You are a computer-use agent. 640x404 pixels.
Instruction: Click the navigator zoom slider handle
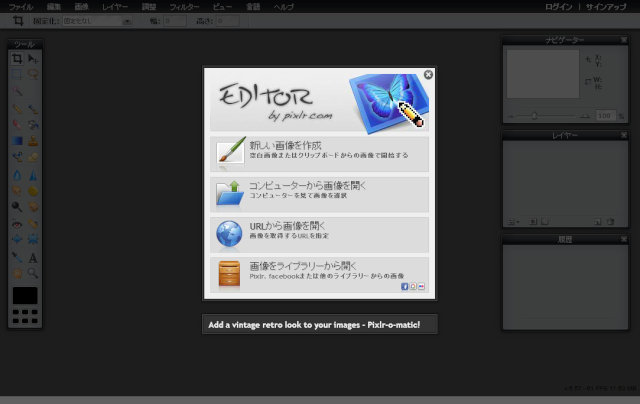pyautogui.click(x=534, y=116)
